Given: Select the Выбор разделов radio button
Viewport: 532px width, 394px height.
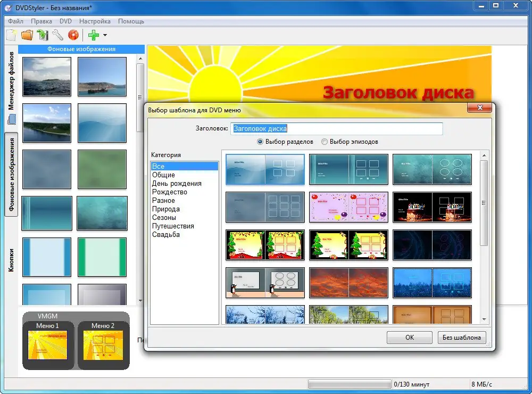Looking at the screenshot, I should (x=260, y=142).
